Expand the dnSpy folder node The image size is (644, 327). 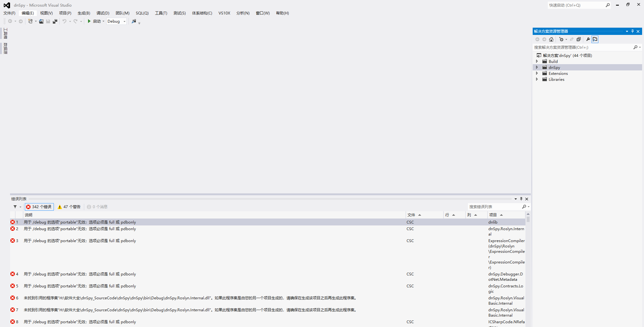[537, 67]
